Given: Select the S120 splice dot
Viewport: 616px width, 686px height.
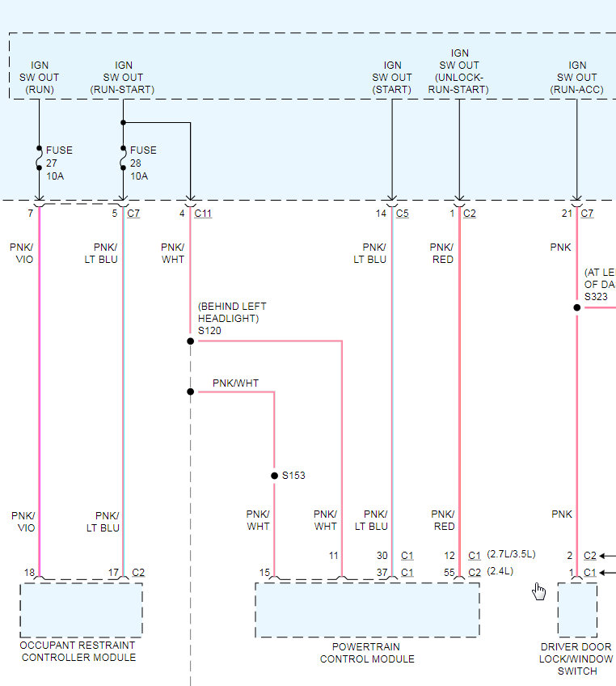Looking at the screenshot, I should click(x=191, y=341).
